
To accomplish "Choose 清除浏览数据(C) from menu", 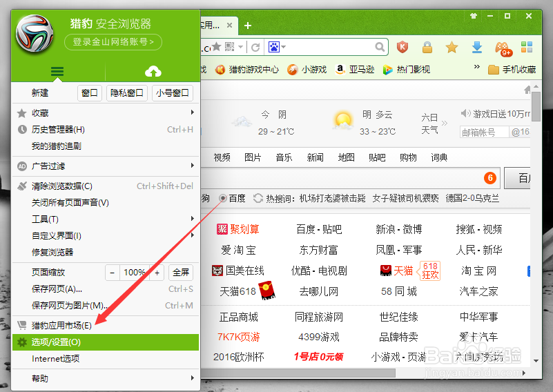I will pyautogui.click(x=106, y=186).
